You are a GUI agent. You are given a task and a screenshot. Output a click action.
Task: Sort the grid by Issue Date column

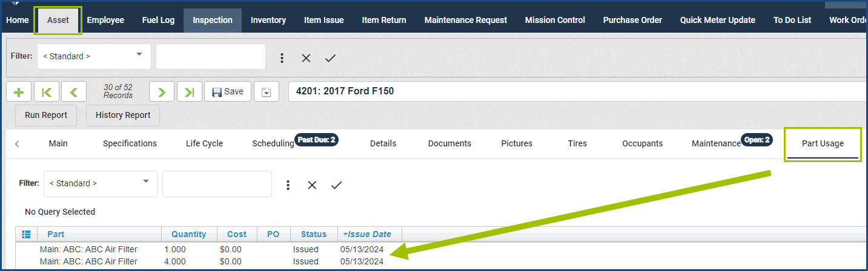[x=369, y=234]
